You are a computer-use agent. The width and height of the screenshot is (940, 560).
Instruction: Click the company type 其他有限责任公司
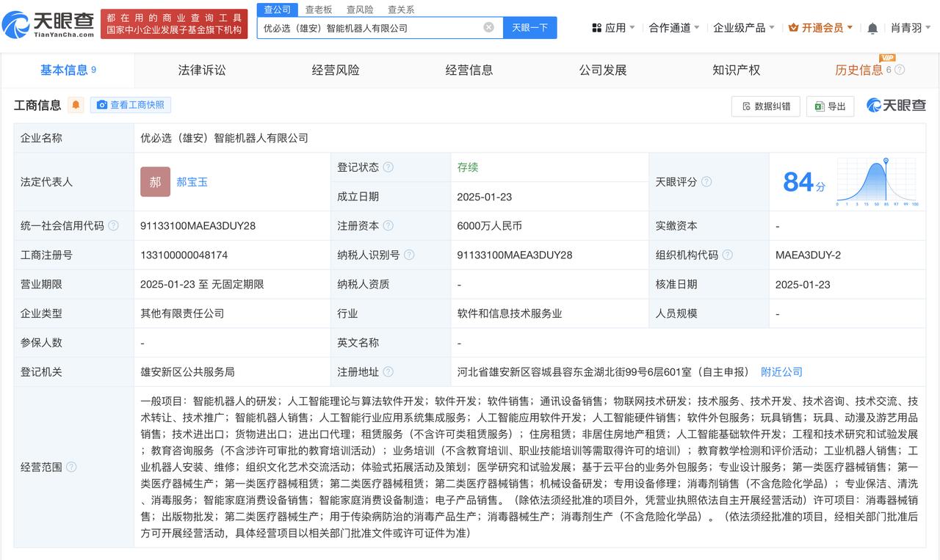(x=182, y=313)
